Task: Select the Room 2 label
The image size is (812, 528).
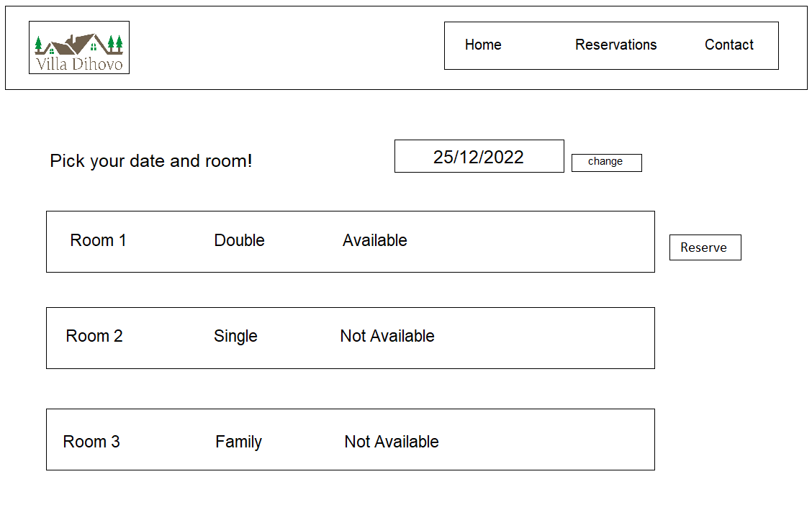Action: click(x=94, y=336)
